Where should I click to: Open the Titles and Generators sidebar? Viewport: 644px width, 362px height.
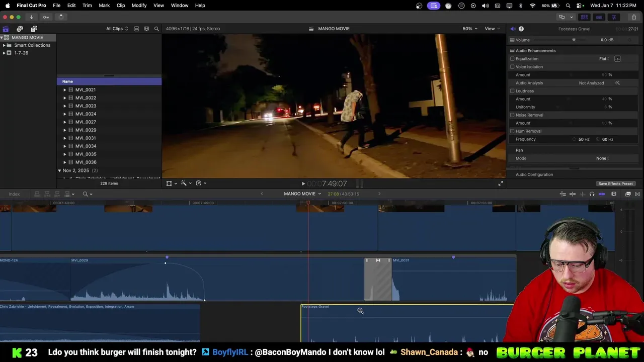(34, 29)
